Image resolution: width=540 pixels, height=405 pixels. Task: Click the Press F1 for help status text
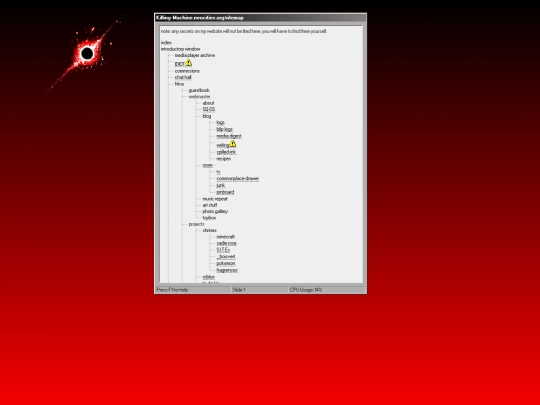click(x=172, y=290)
